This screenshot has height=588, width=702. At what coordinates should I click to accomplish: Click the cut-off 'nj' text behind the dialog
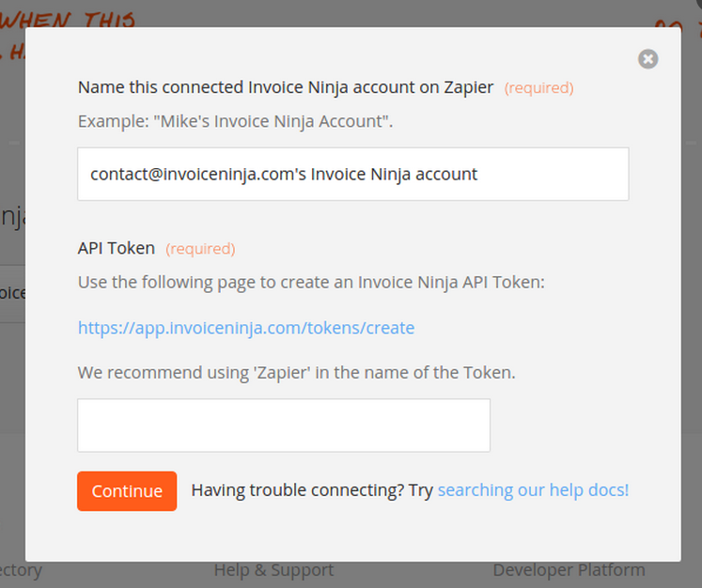pos(12,218)
